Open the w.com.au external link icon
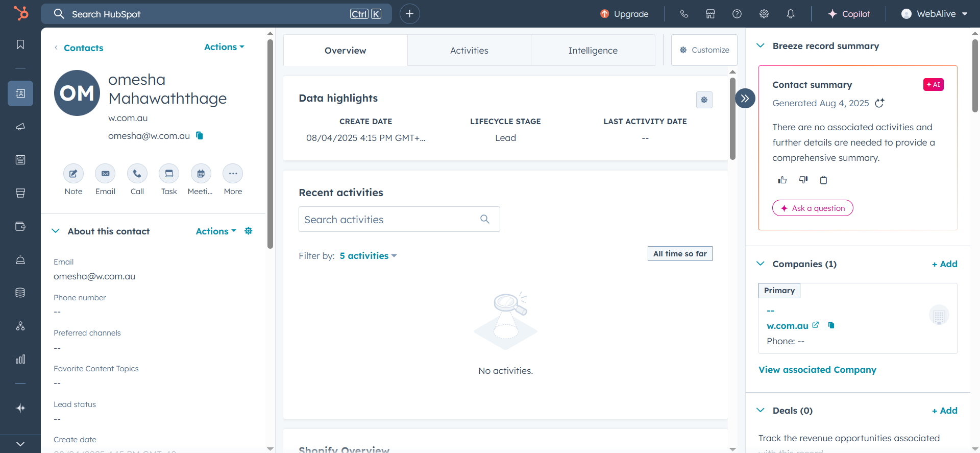Screen dimensions: 980x453 click(816, 325)
